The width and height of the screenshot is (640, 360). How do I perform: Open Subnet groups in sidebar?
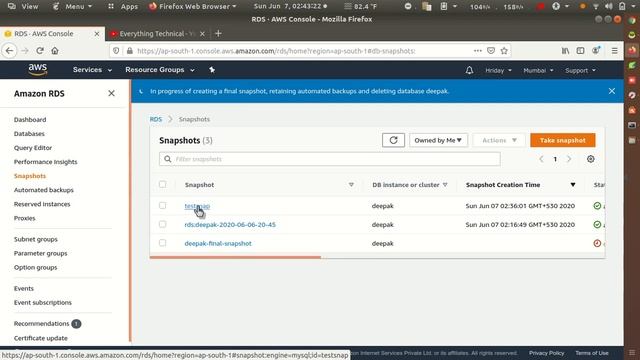pos(36,239)
